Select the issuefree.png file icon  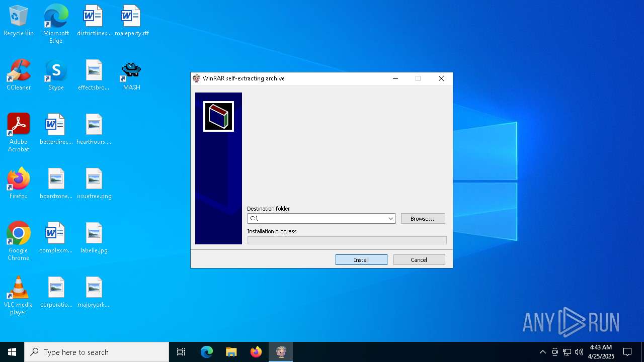coord(94,184)
